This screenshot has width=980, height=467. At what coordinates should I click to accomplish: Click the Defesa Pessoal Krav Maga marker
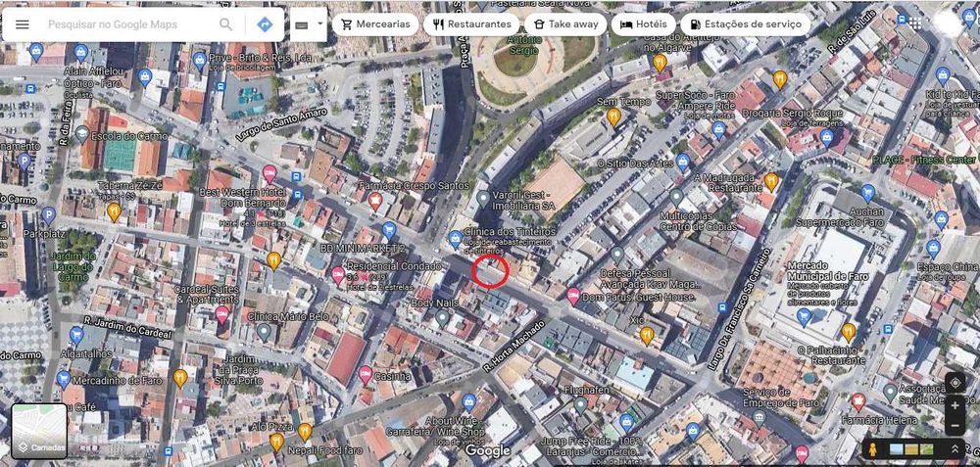(x=617, y=256)
